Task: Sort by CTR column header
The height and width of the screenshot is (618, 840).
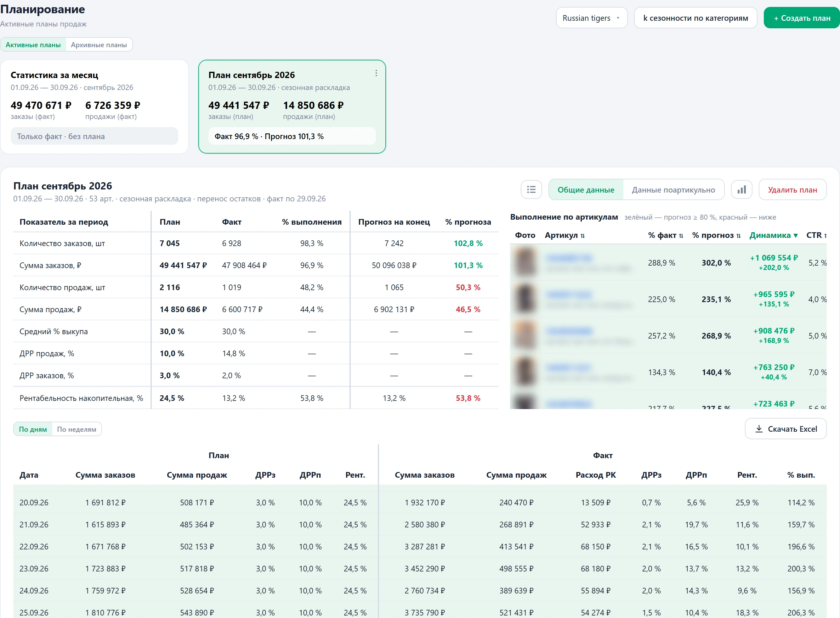Action: pyautogui.click(x=816, y=235)
